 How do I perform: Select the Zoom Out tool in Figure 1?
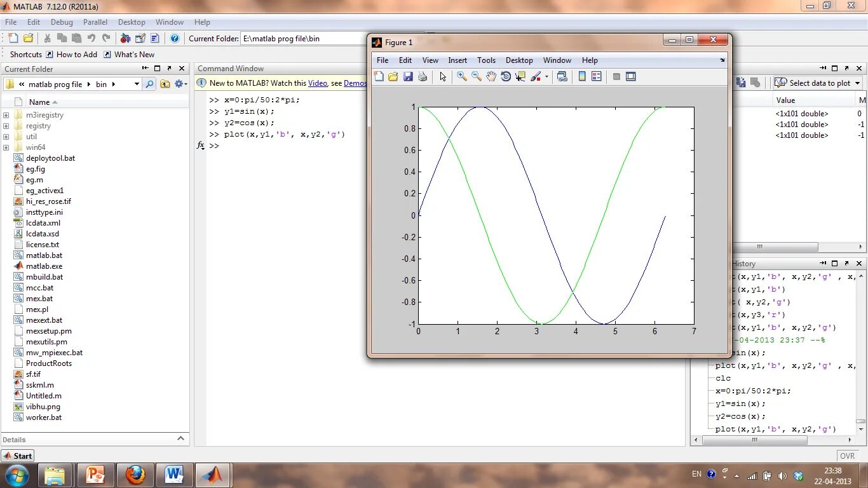477,76
